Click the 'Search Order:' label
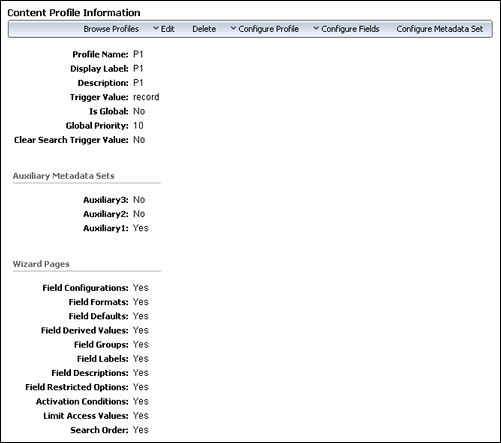 pyautogui.click(x=99, y=430)
